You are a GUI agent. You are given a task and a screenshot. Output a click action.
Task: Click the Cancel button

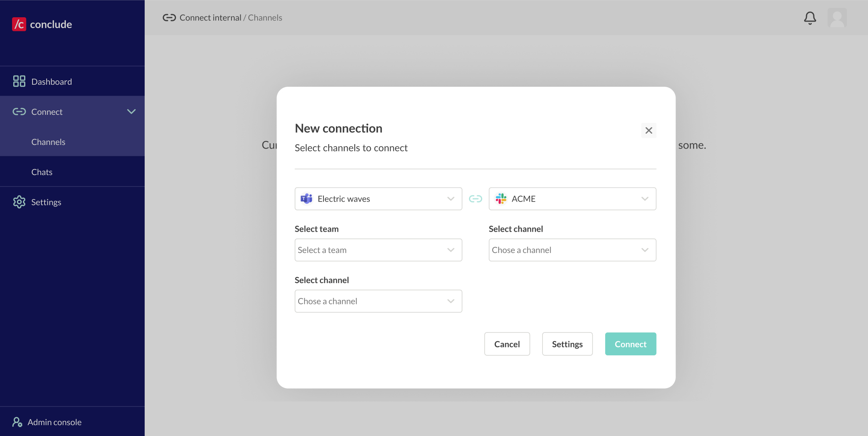(x=507, y=344)
